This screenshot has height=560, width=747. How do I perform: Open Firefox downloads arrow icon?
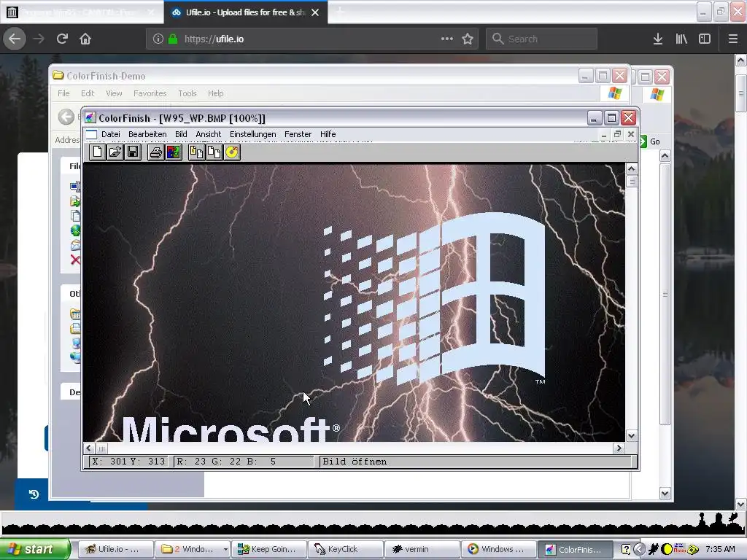tap(658, 39)
